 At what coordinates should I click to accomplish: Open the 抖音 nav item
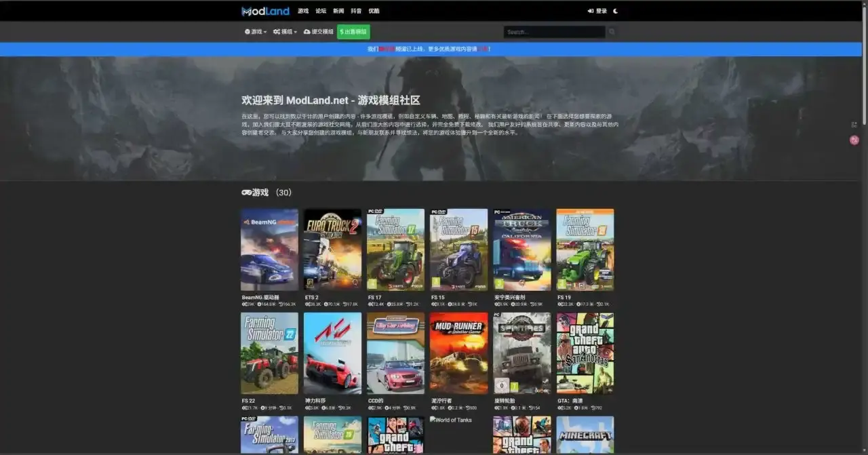[356, 11]
